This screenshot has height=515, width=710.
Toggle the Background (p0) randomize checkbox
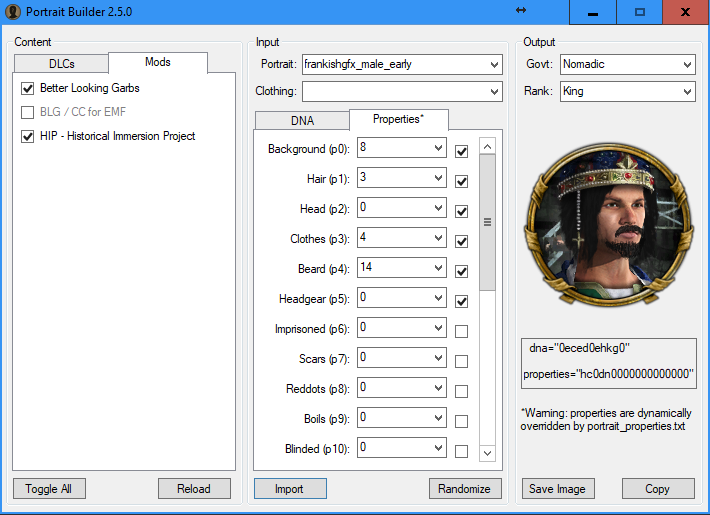(x=461, y=151)
